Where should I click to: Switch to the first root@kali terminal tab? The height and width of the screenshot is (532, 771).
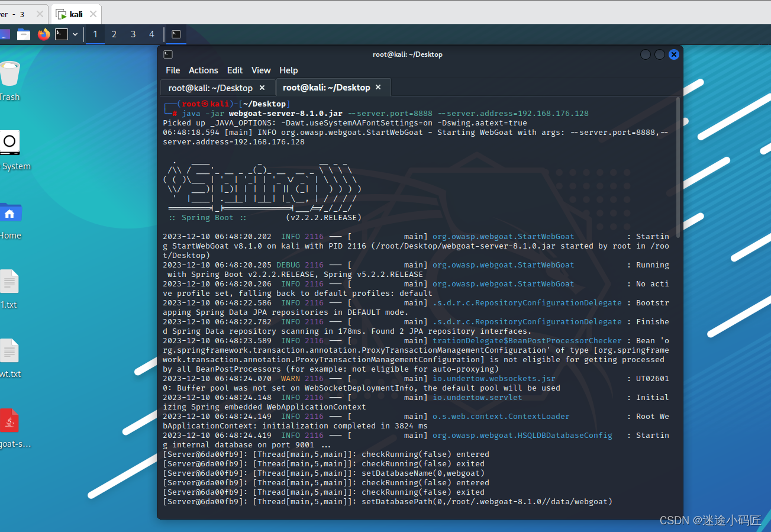pyautogui.click(x=210, y=88)
